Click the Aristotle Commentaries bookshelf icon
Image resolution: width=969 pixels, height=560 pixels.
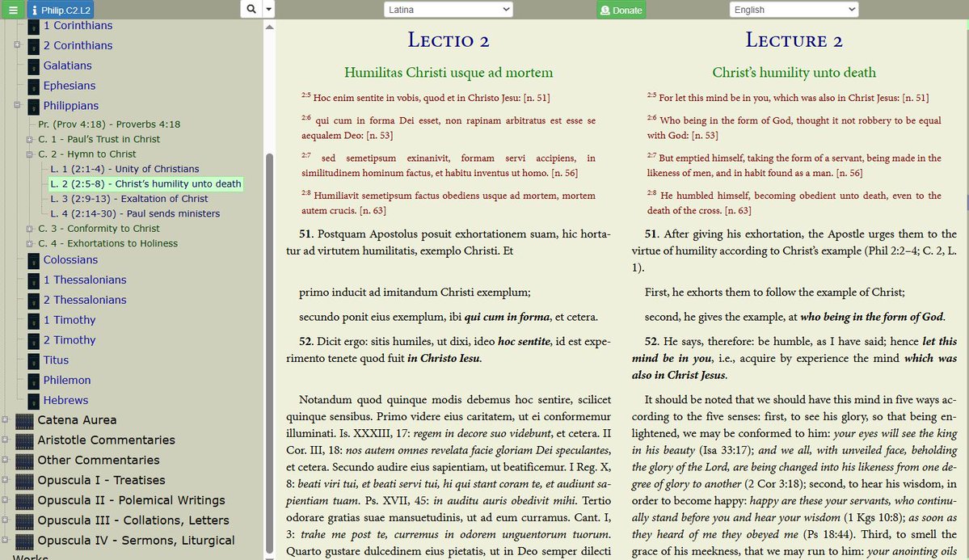pos(24,440)
